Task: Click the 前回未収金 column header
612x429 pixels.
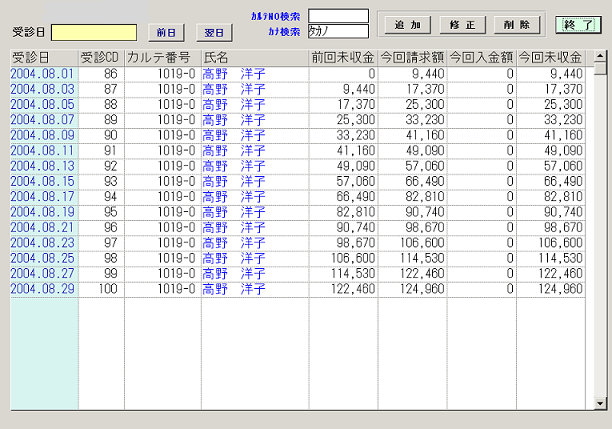Action: pyautogui.click(x=343, y=57)
